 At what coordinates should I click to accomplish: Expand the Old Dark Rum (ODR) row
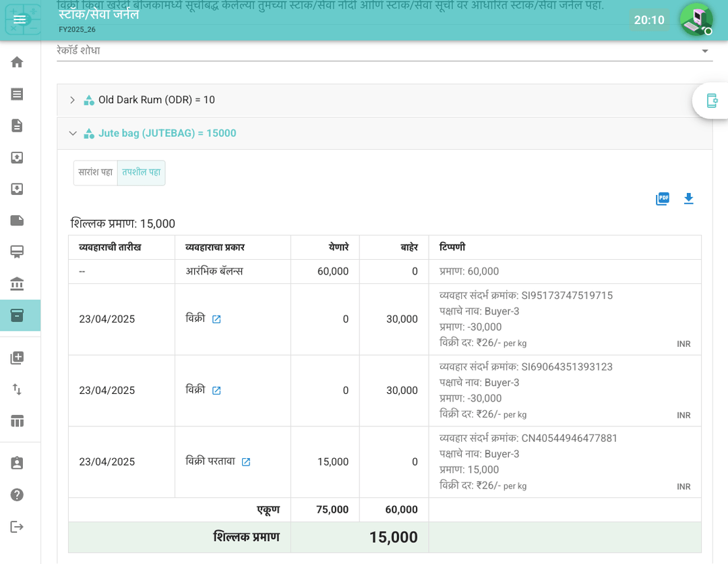pos(73,101)
